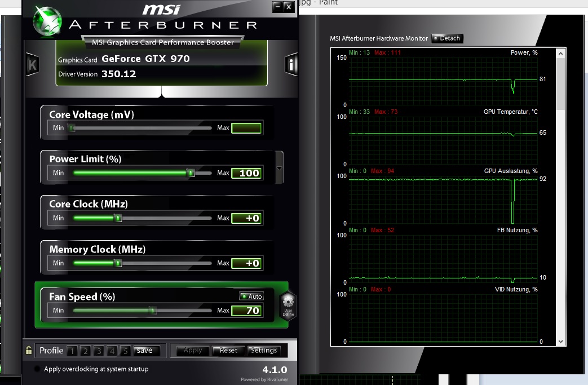Click the Powered by RivaTuner text
The image size is (588, 385).
coord(264,379)
